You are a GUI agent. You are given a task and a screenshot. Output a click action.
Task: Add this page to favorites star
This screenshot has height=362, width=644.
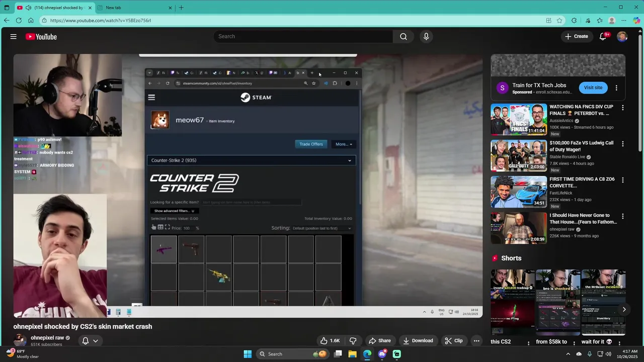(559, 21)
